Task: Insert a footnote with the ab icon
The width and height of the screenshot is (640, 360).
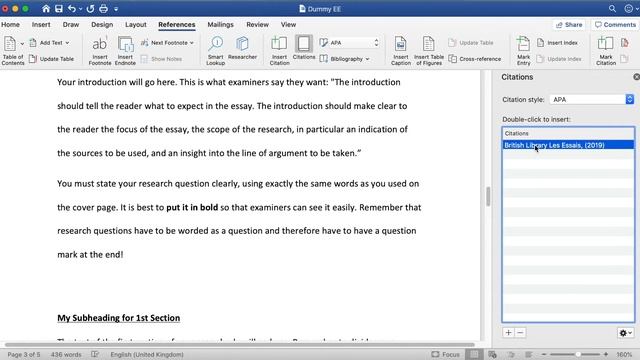Action: [100, 50]
